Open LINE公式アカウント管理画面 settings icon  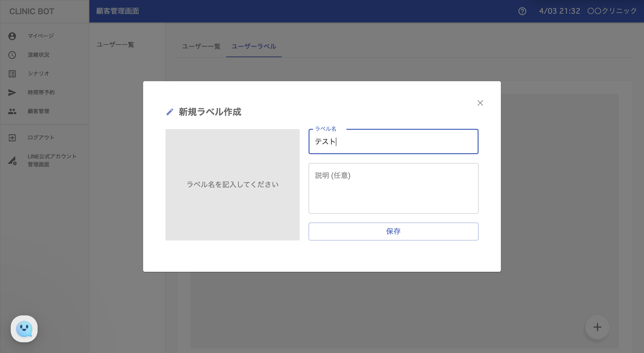(12, 160)
